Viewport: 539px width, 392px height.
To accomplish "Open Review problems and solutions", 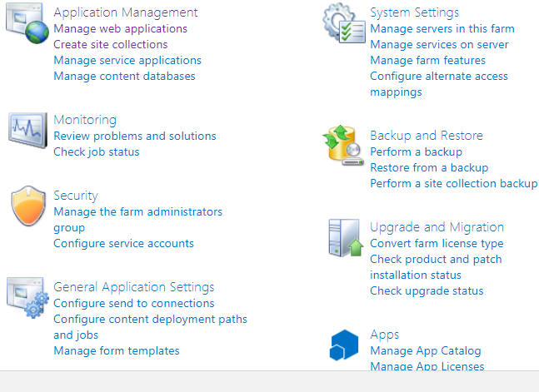I will 134,136.
